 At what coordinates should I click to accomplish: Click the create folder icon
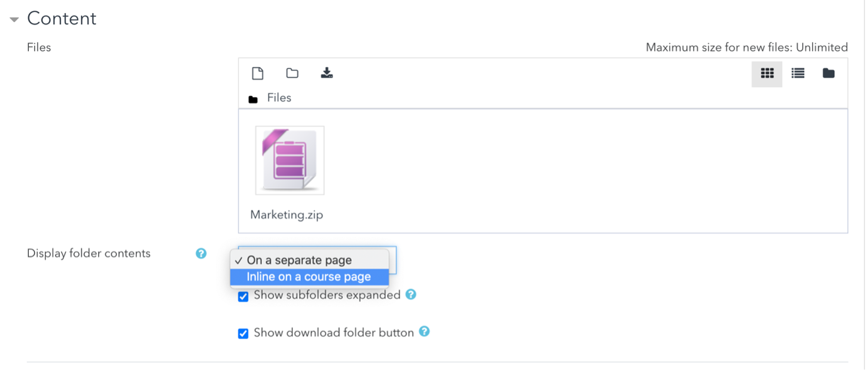(x=292, y=73)
